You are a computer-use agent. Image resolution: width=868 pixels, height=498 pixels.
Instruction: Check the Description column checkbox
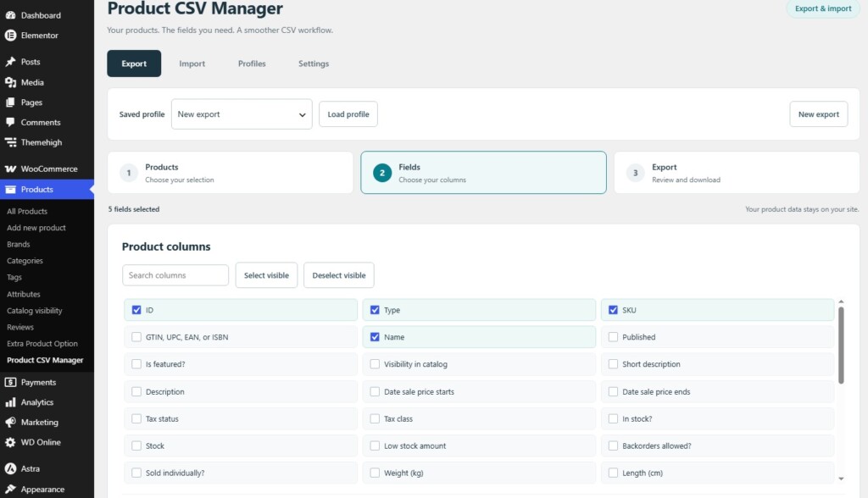(x=136, y=392)
